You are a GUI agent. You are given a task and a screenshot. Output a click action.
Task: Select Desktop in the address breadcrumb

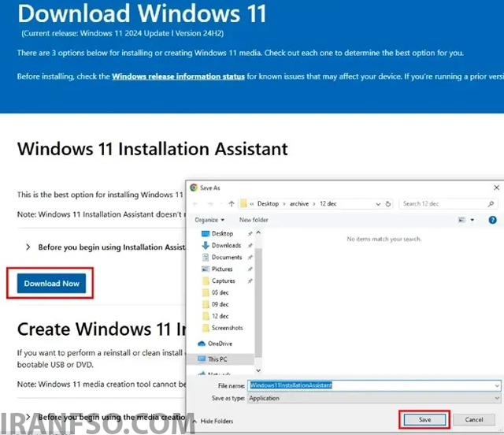click(268, 203)
